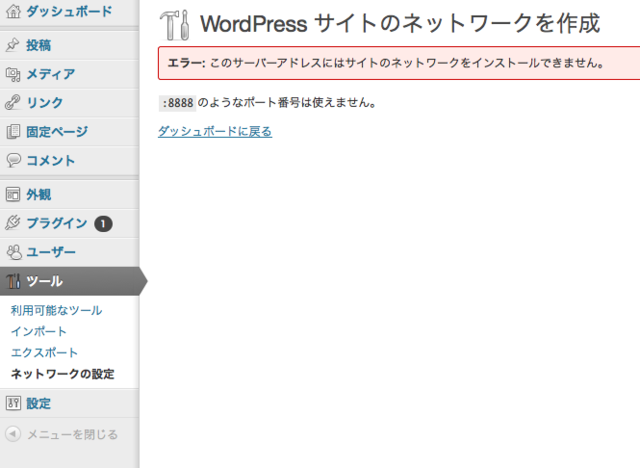Click the speech bubble icon beside コメント
This screenshot has height=468, width=640.
tap(13, 160)
